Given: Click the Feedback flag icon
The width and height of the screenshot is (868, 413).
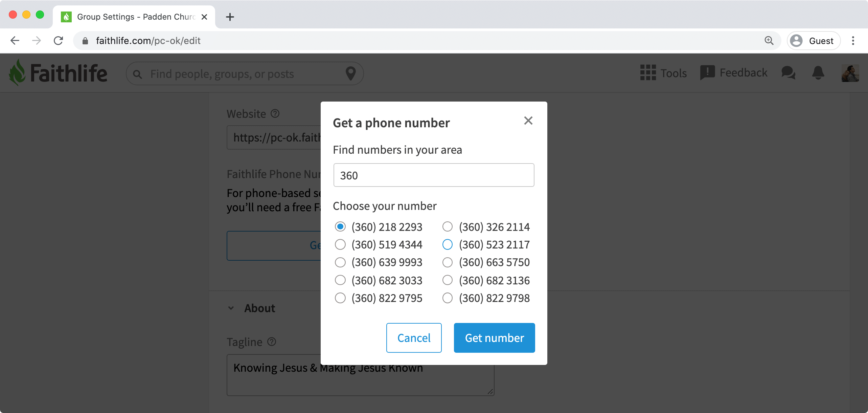Looking at the screenshot, I should pos(707,73).
